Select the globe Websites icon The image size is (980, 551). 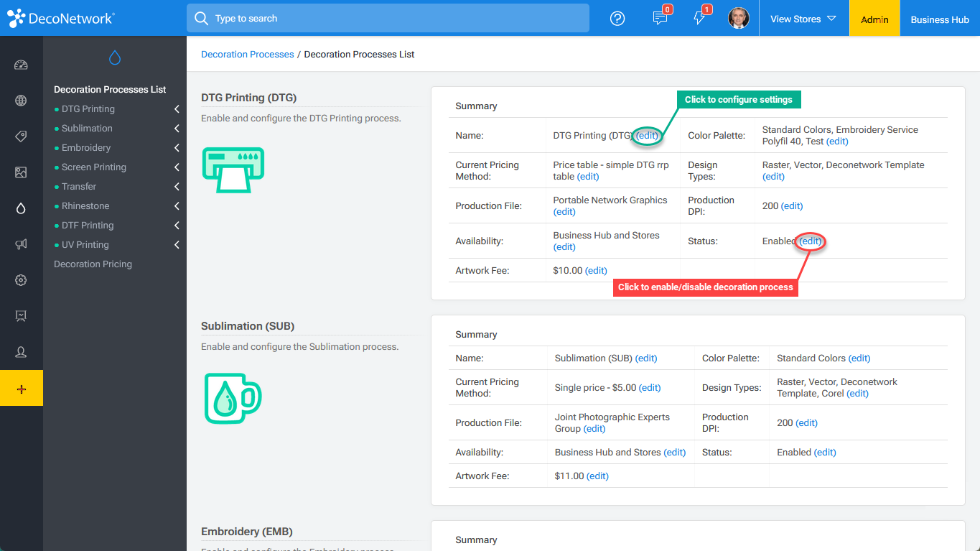coord(22,101)
